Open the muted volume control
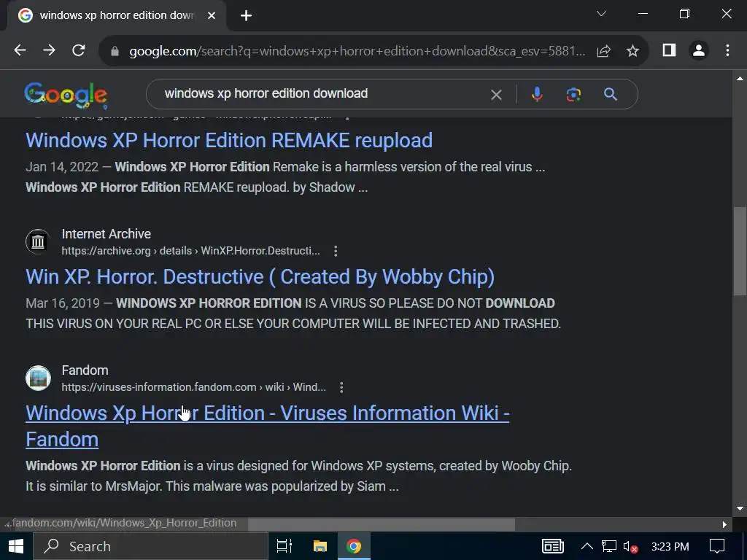The height and width of the screenshot is (560, 747). point(630,547)
